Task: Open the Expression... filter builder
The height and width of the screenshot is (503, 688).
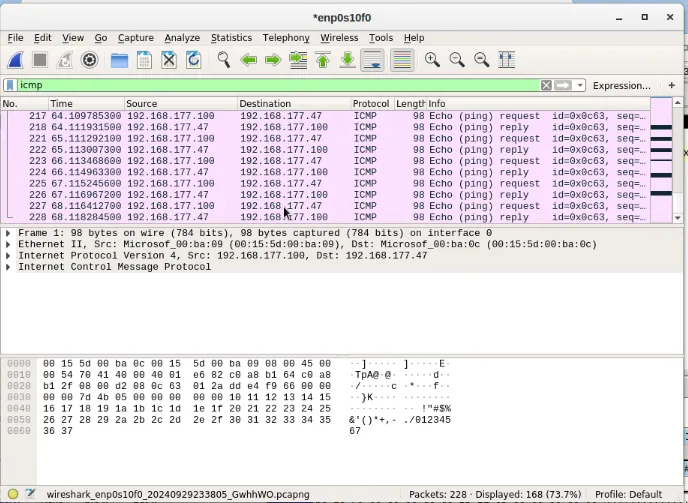Action: point(622,86)
